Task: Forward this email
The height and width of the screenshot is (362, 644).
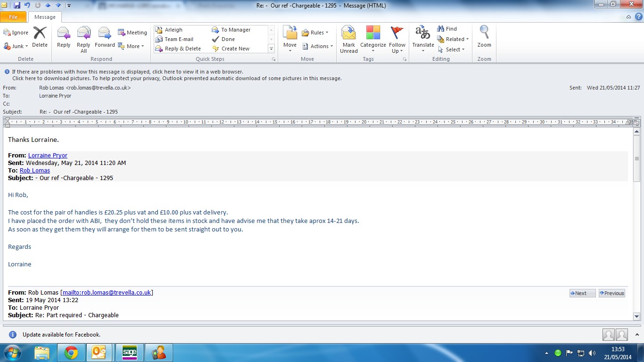Action: (105, 37)
